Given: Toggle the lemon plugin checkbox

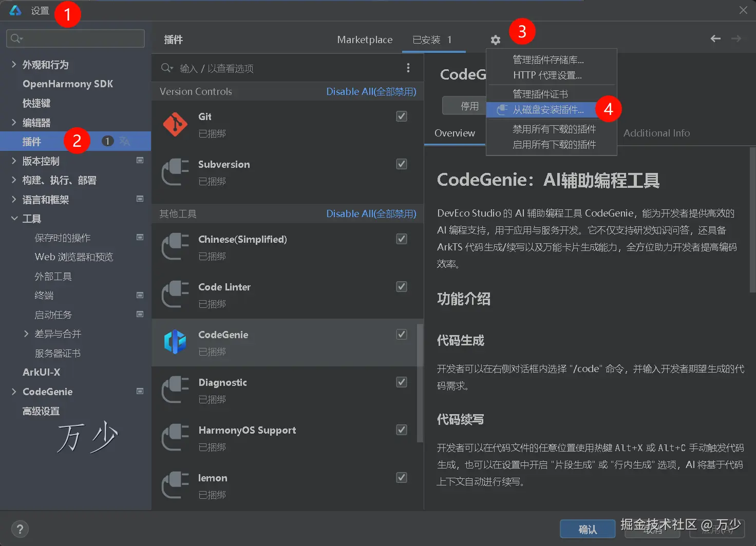Looking at the screenshot, I should coord(402,478).
